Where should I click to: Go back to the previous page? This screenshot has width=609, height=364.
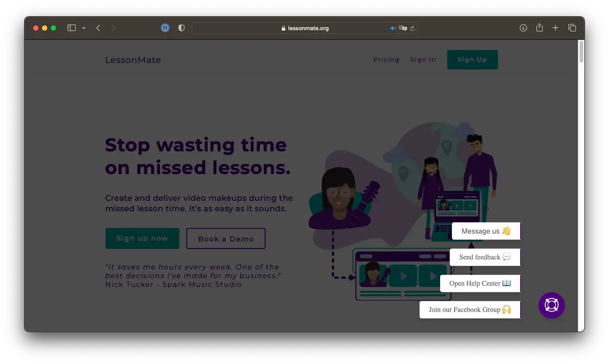(98, 28)
